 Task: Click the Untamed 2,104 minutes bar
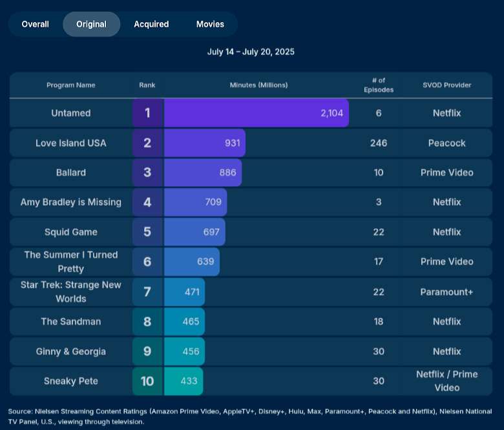257,113
